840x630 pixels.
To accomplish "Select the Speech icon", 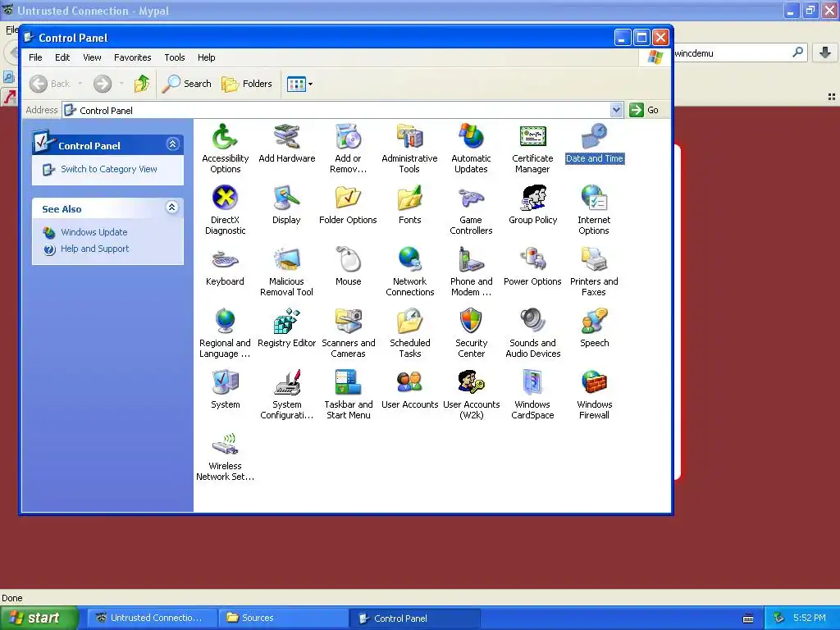I will [594, 322].
